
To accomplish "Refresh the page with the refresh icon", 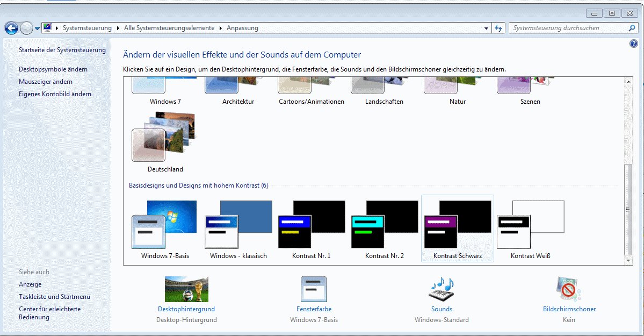I will 498,28.
